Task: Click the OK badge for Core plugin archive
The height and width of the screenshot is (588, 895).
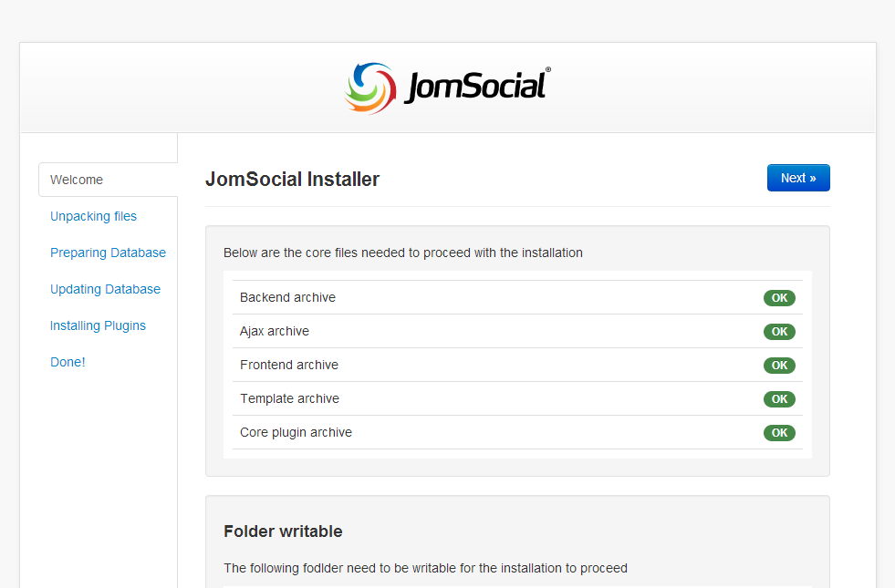Action: tap(779, 433)
